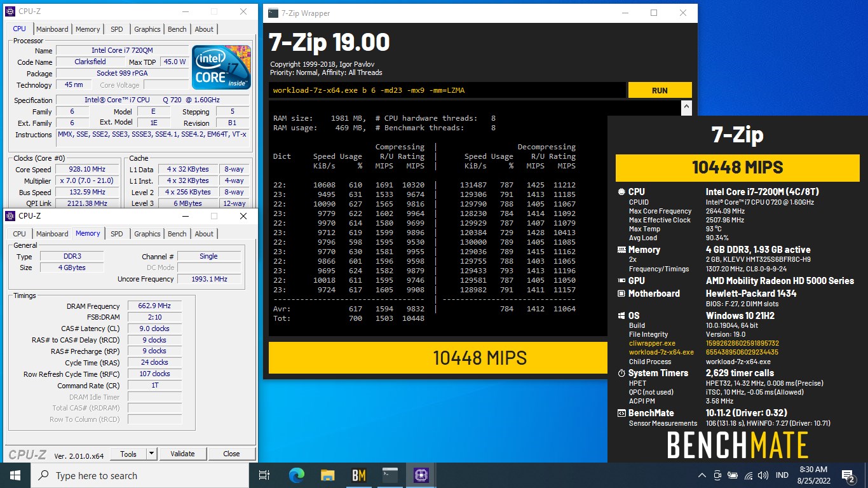
Task: Click the IND language indicator
Action: coord(782,475)
